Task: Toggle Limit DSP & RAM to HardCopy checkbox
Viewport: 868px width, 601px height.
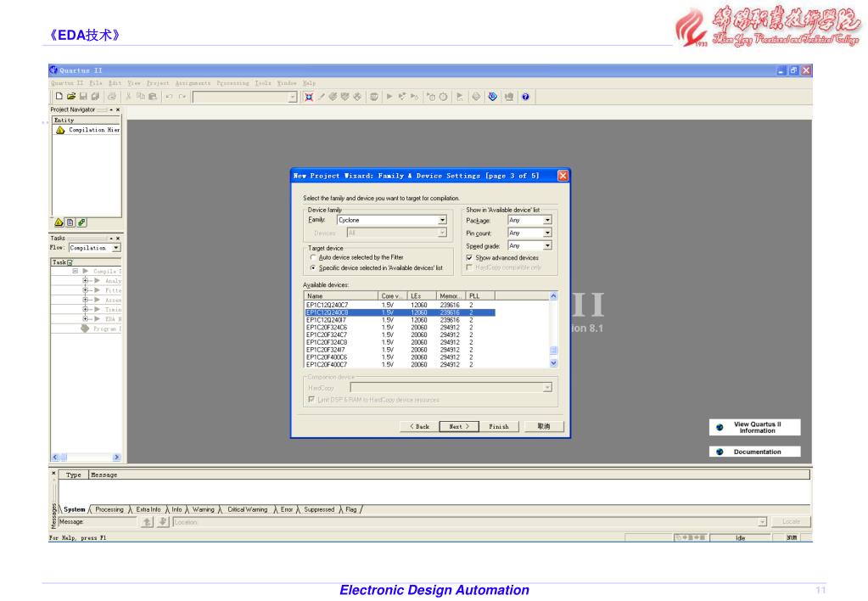Action: click(x=311, y=399)
